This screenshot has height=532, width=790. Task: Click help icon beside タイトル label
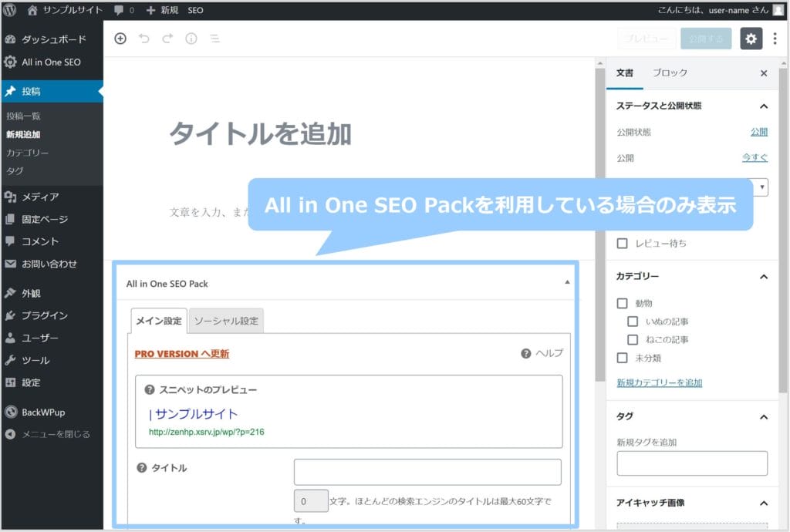point(142,467)
